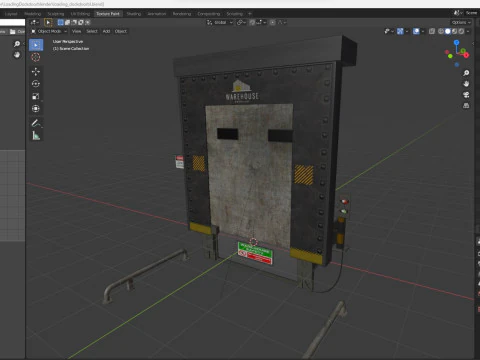
Task: Open viewport shading options arrow
Action: tap(468, 31)
